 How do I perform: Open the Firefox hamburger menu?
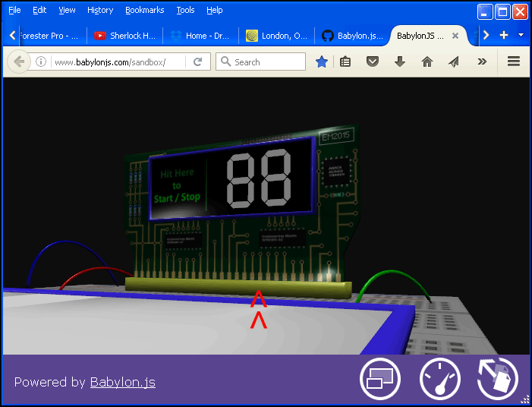point(514,61)
